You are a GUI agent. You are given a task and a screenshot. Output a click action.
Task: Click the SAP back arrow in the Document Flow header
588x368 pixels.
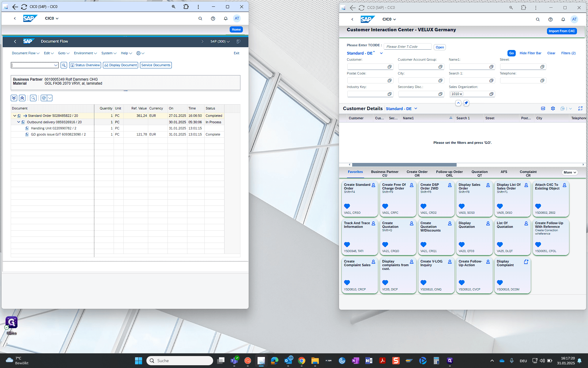pyautogui.click(x=15, y=41)
